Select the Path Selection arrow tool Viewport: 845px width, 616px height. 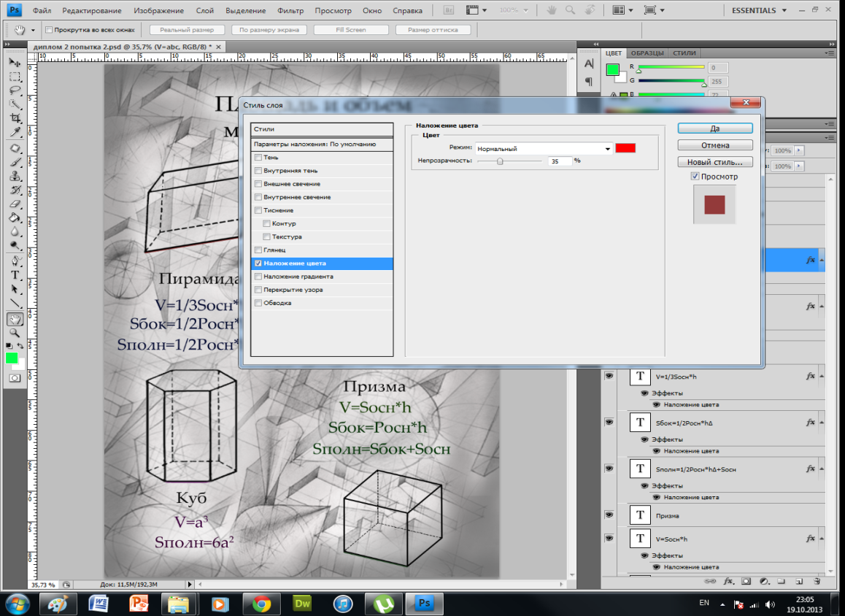coord(15,290)
